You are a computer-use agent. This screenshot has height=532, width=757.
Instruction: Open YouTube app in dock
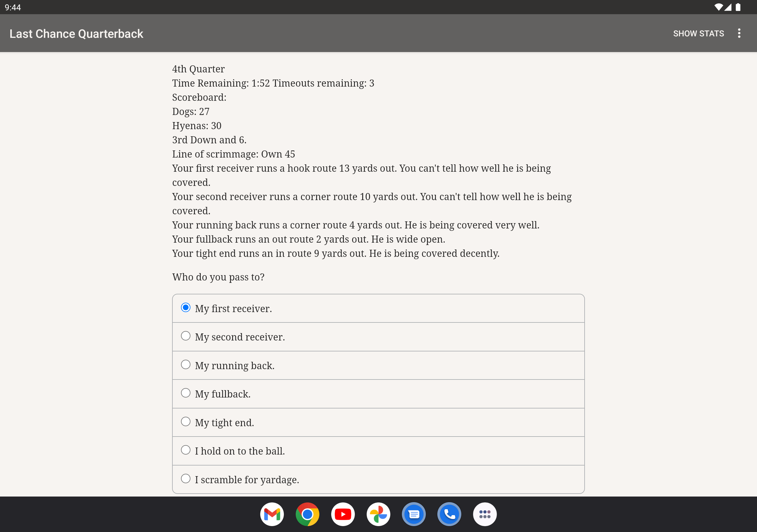tap(343, 514)
